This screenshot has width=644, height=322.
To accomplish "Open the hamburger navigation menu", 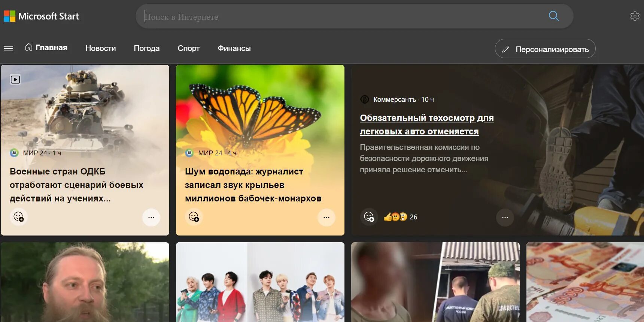I will (x=9, y=49).
